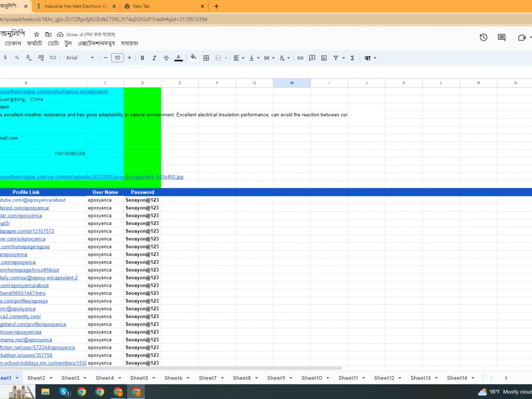Viewport: 532px width, 399px height.
Task: Open Sheet14 tab options arrow
Action: [472, 378]
